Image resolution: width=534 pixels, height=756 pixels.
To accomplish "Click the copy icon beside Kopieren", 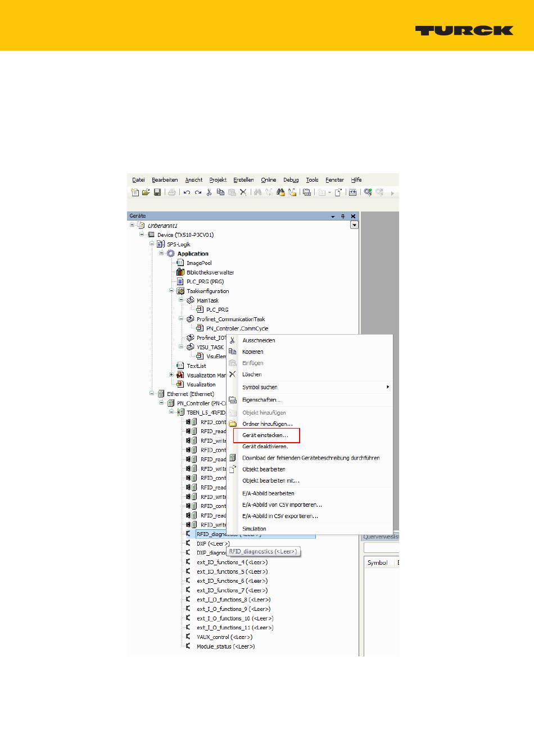I will (232, 352).
